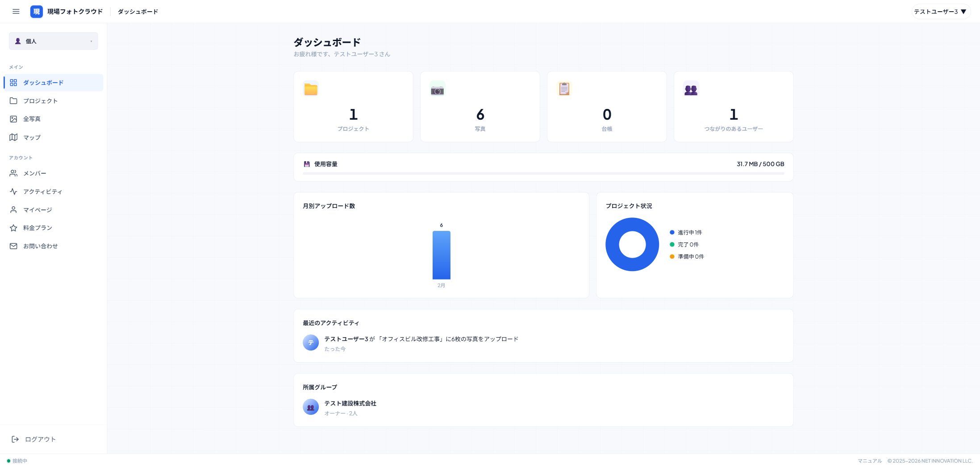Click the 現場フォトクラウド logo icon
980x468 pixels.
37,12
